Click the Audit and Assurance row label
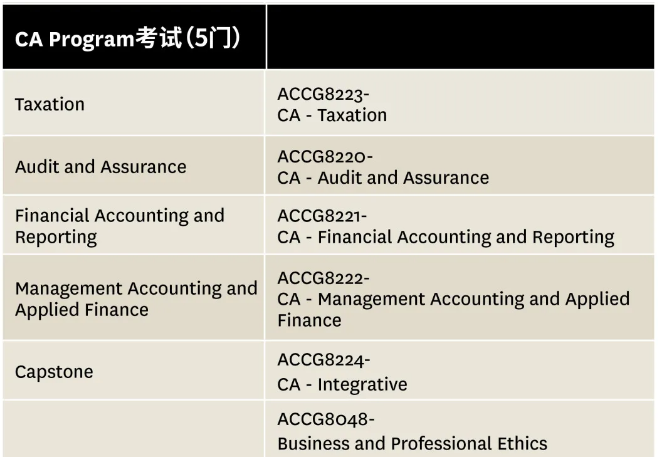Image resolution: width=658 pixels, height=458 pixels. [100, 167]
